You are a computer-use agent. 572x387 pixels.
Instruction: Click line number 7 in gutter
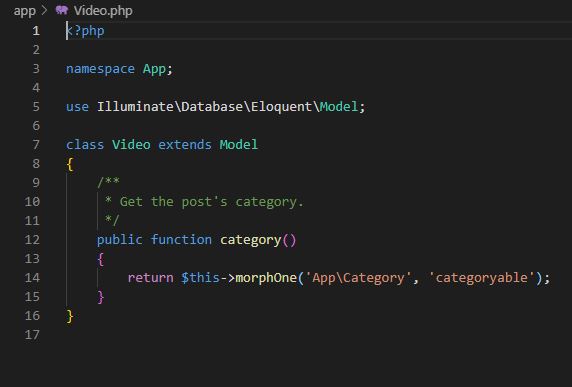[x=36, y=144]
